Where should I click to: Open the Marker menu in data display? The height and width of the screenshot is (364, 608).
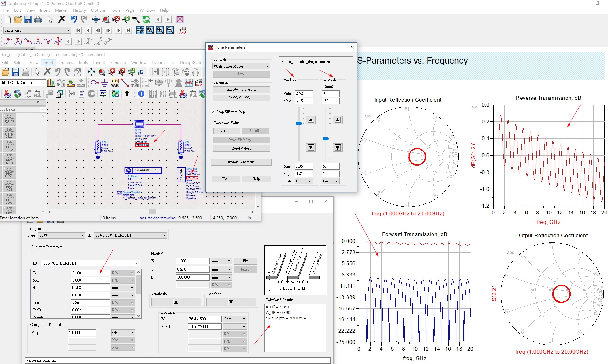61,10
